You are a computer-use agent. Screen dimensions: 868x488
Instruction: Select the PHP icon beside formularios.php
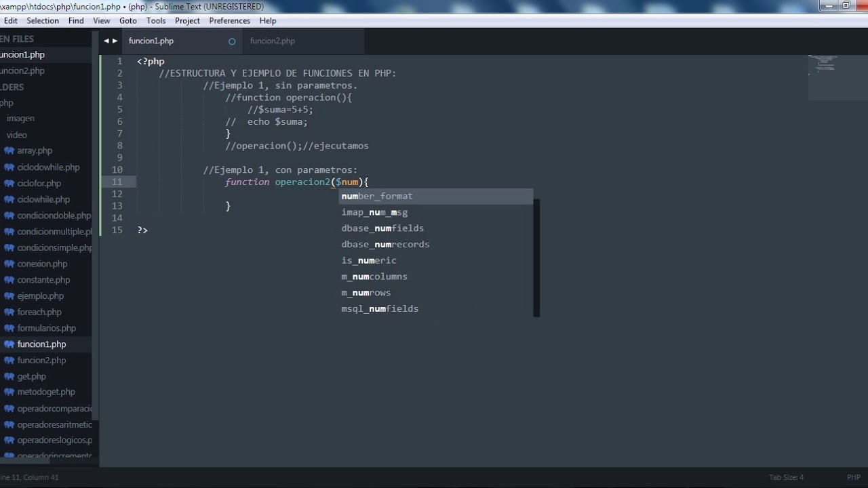9,327
